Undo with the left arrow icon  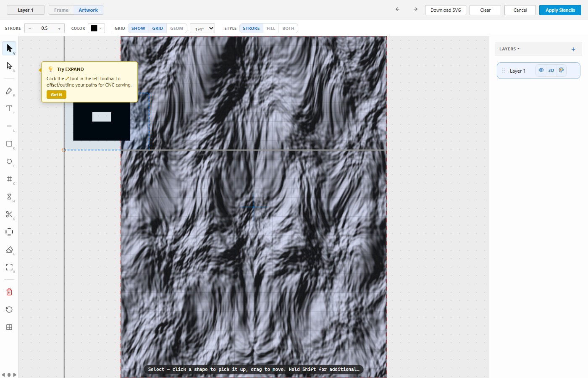397,9
